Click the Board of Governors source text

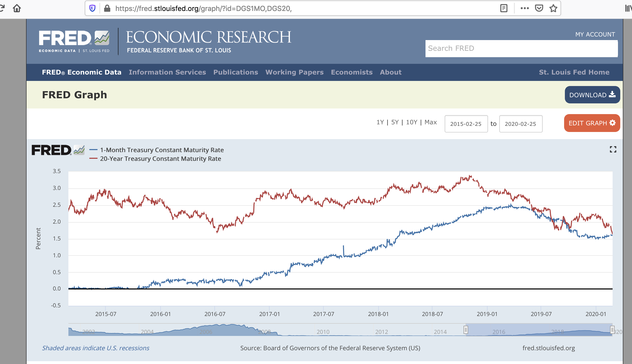coord(330,348)
